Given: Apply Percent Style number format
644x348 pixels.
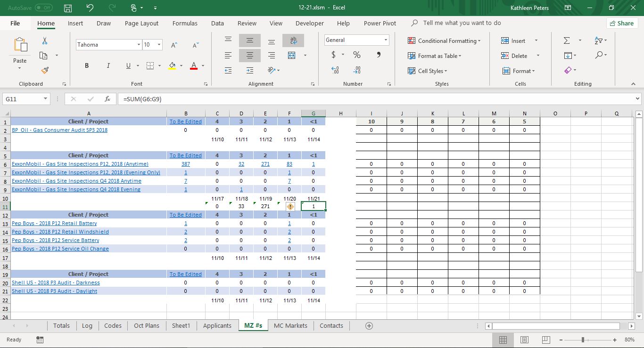Looking at the screenshot, I should coord(357,55).
